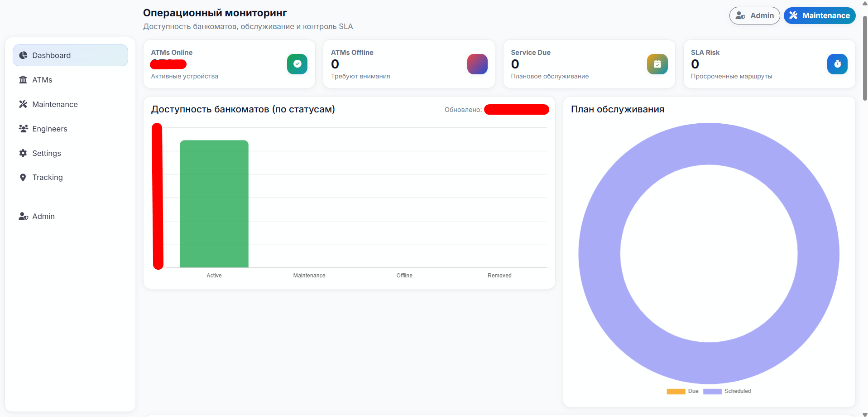Click the blue SLA Risk stopwatch icon
Image resolution: width=868 pixels, height=417 pixels.
pyautogui.click(x=837, y=64)
